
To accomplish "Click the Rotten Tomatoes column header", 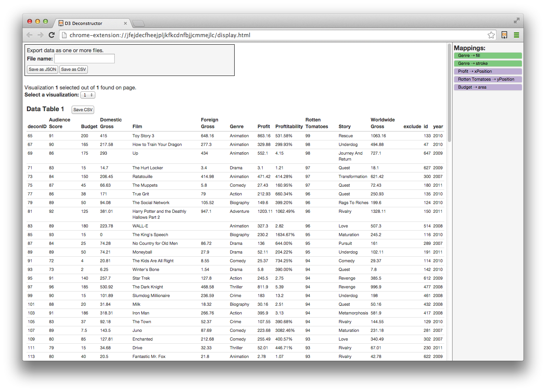I will [317, 123].
